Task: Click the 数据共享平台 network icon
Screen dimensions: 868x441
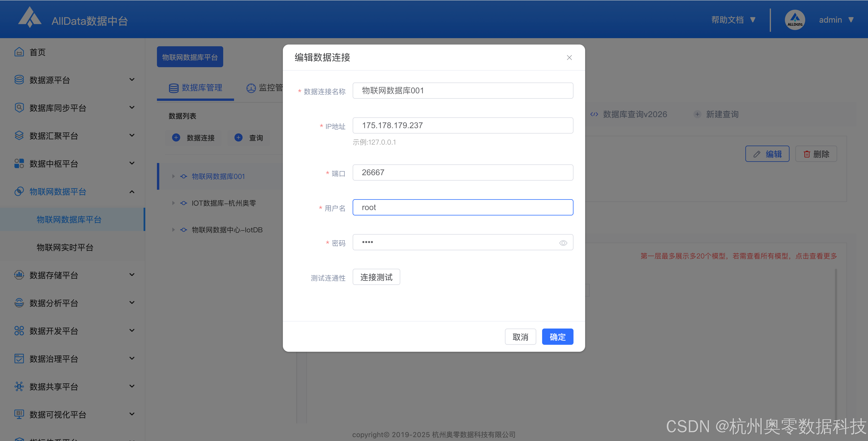Action: (19, 386)
